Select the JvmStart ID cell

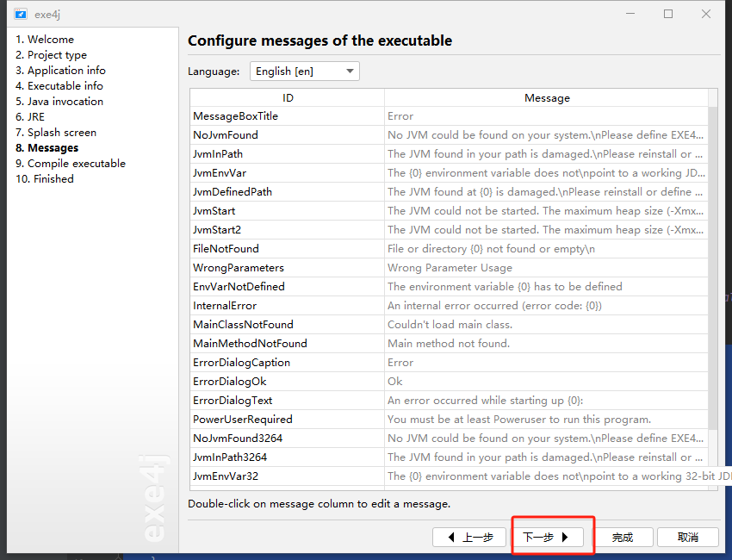287,210
